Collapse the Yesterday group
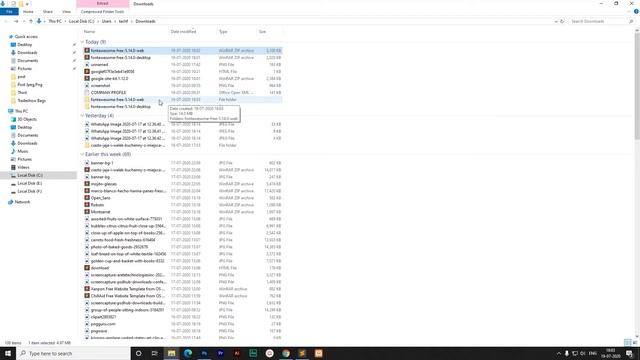The height and width of the screenshot is (360, 640). tap(82, 116)
